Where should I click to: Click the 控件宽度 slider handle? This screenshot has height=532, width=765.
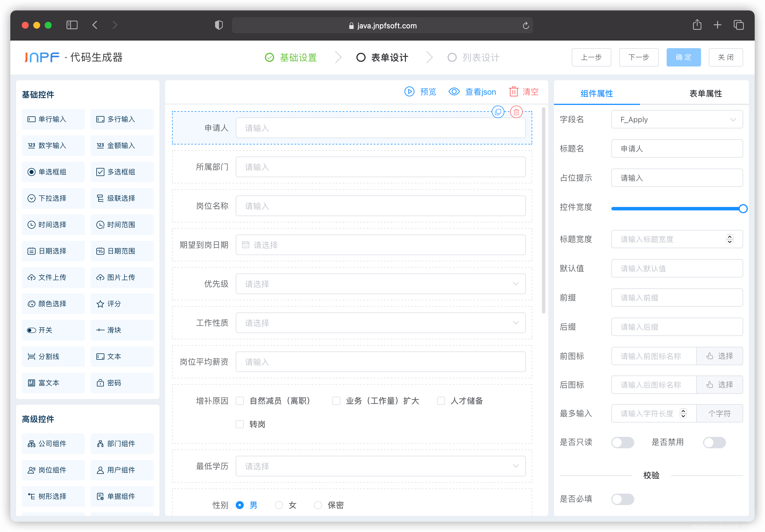click(743, 209)
